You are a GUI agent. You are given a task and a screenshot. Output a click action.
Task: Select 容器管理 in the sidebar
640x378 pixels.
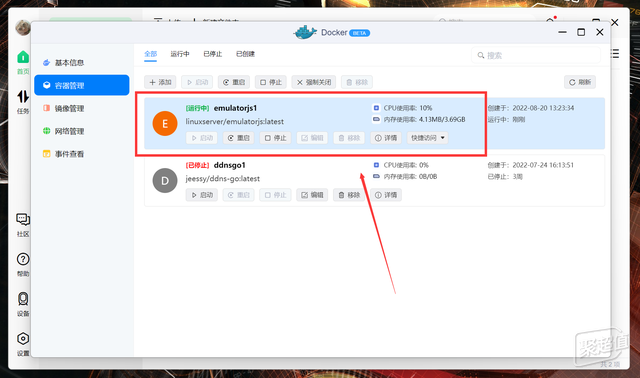pyautogui.click(x=82, y=85)
